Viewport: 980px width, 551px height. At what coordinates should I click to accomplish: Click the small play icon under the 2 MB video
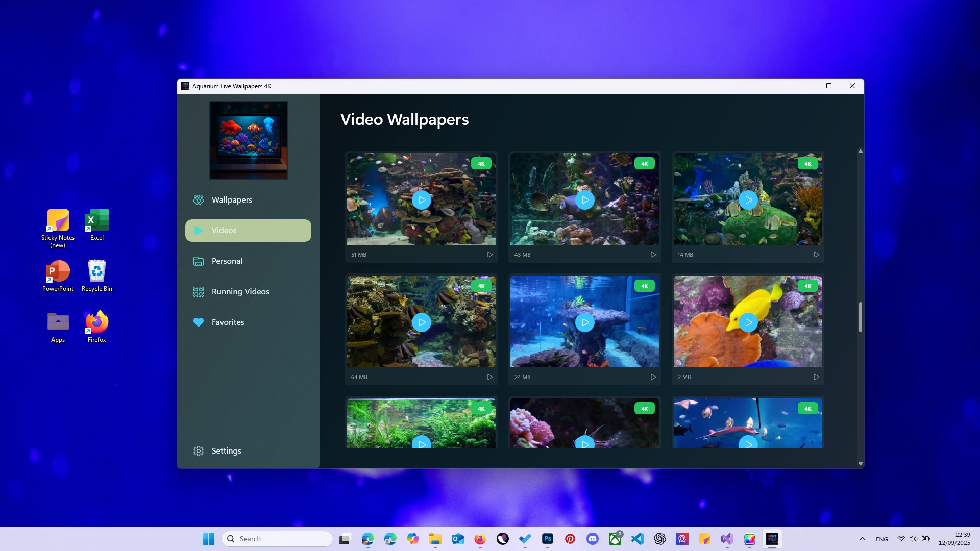coord(817,377)
